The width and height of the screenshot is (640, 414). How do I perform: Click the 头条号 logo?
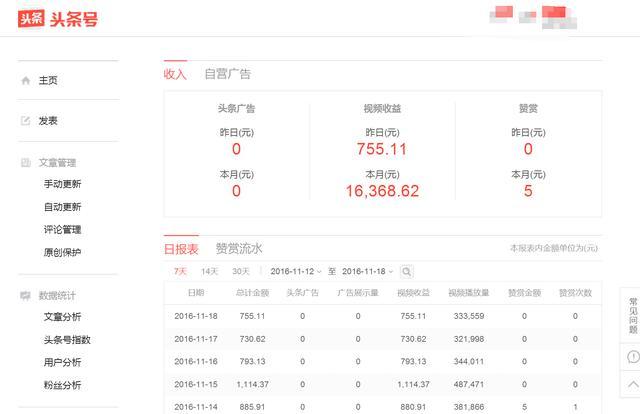(x=58, y=18)
